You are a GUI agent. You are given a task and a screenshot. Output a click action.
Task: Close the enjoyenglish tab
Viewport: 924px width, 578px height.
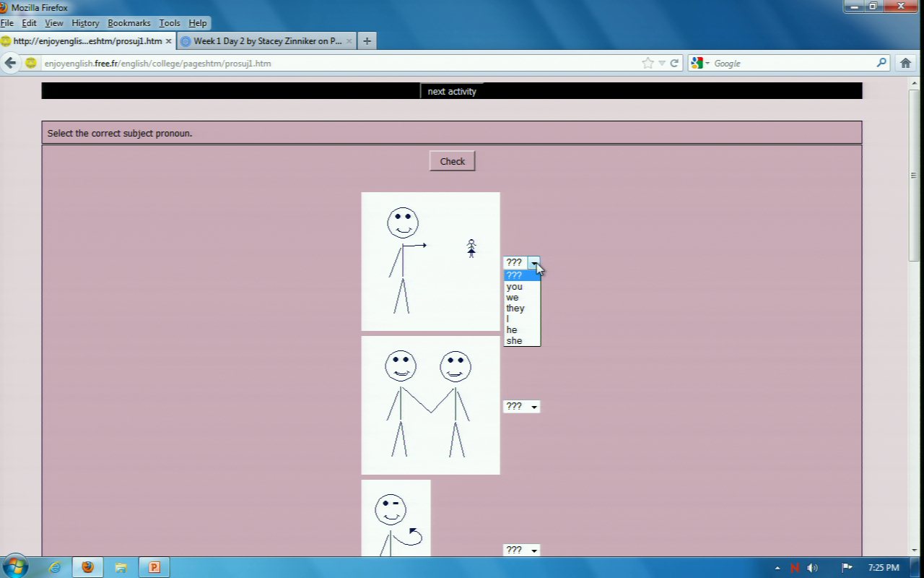click(x=168, y=41)
